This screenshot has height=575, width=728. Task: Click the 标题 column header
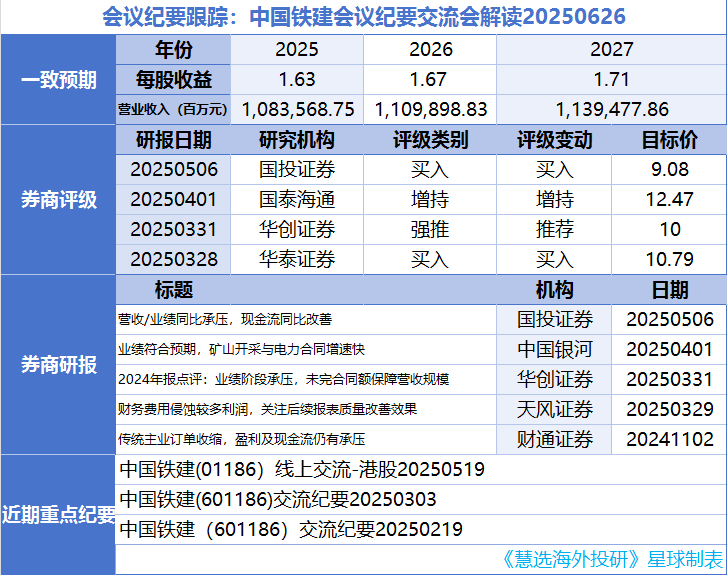(173, 290)
